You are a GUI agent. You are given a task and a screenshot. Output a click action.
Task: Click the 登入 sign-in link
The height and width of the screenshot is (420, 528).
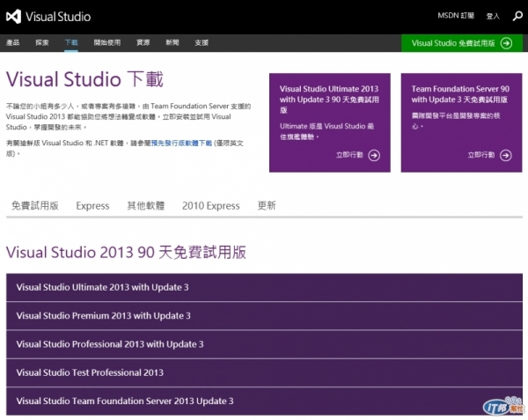(x=493, y=16)
